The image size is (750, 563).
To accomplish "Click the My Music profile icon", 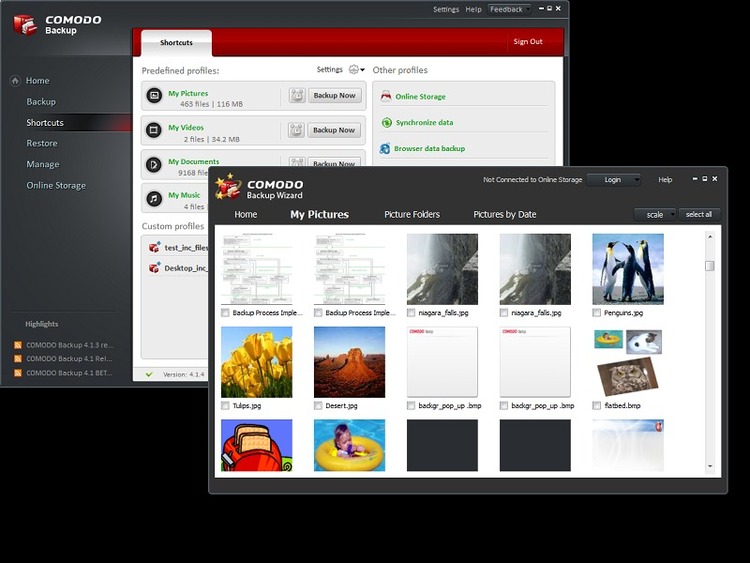I will 154,198.
